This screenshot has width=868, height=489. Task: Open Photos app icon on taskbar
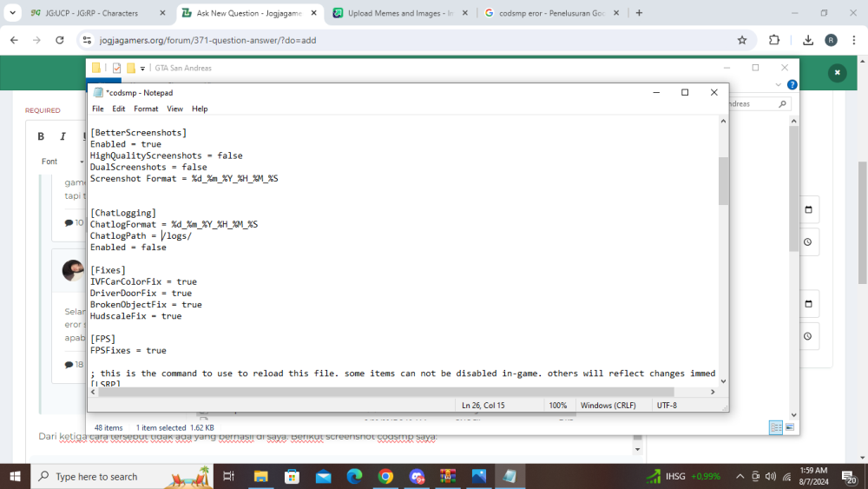coord(479,476)
